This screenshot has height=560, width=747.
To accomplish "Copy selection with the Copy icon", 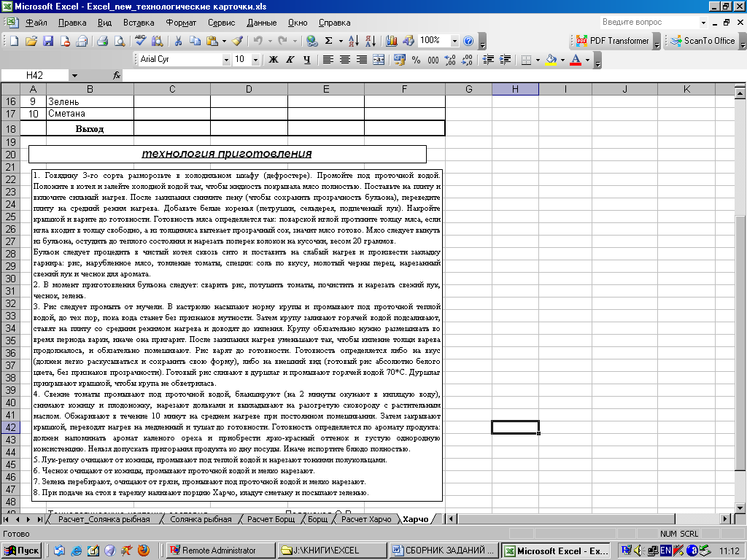I will (x=195, y=41).
